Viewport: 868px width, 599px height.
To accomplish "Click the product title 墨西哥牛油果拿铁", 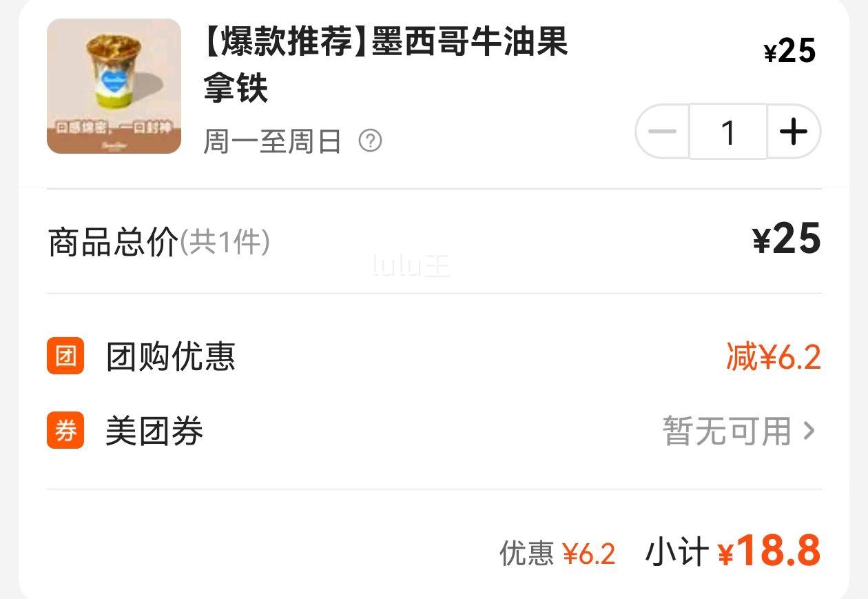I will point(386,65).
